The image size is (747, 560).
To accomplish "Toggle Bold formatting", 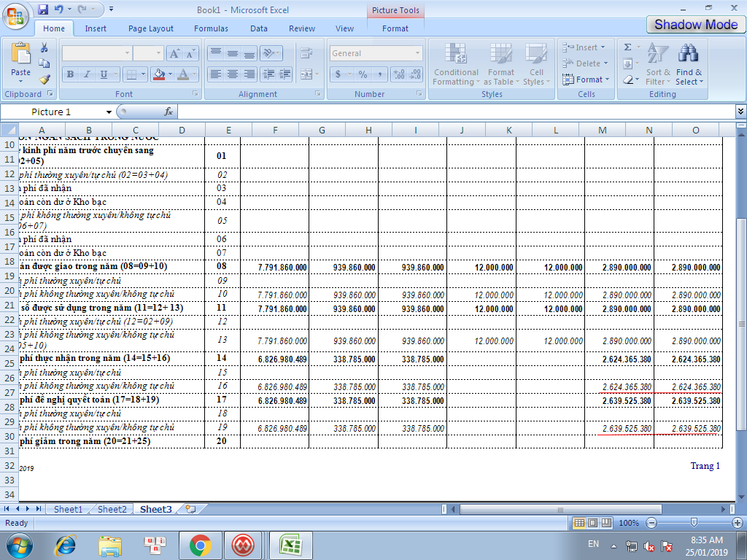I will (x=70, y=74).
